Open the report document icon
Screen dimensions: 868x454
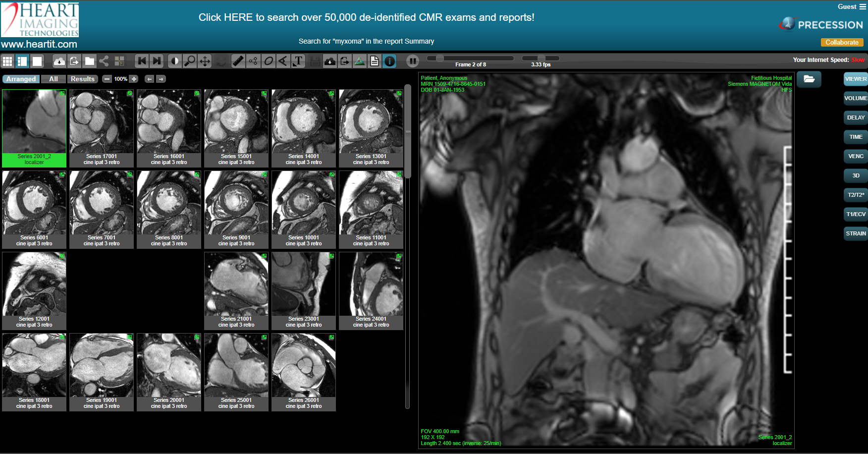pos(375,61)
